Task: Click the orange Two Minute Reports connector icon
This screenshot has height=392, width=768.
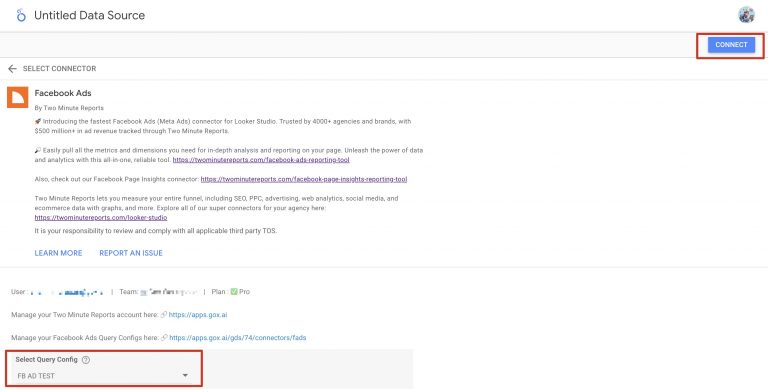Action: [x=18, y=97]
